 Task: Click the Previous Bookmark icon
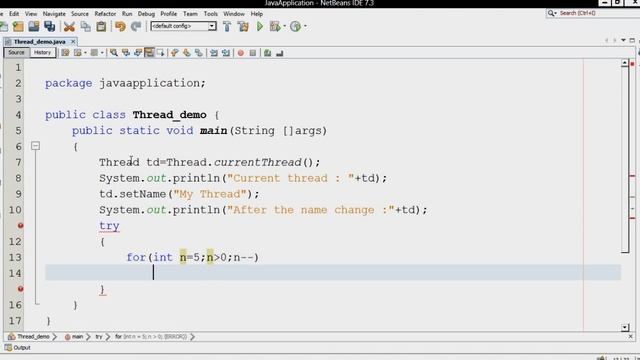pos(174,53)
